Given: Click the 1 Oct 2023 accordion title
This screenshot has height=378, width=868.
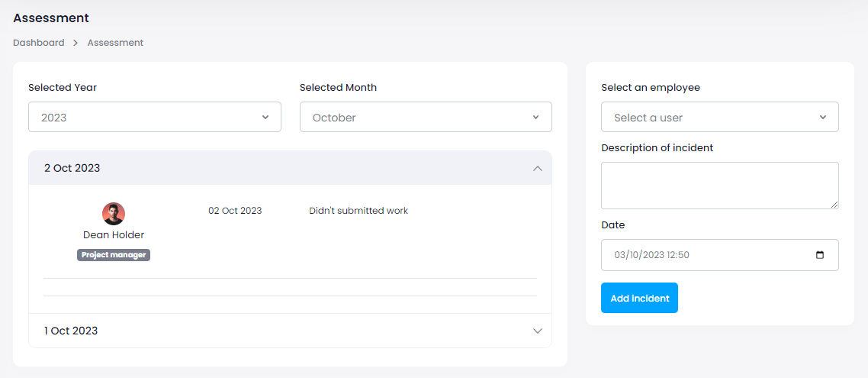Looking at the screenshot, I should (71, 331).
